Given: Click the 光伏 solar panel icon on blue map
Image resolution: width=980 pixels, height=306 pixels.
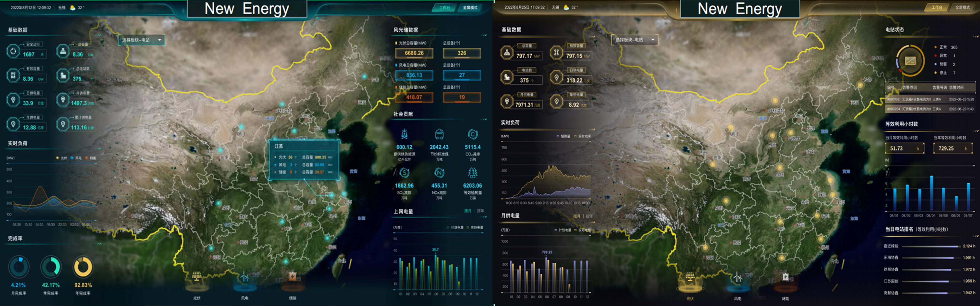Looking at the screenshot, I should point(197,276).
